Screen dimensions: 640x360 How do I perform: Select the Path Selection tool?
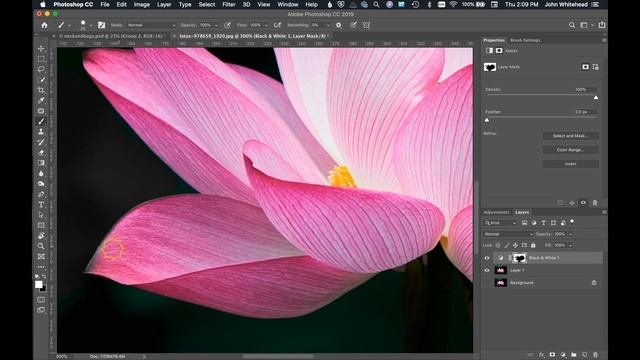click(x=41, y=215)
